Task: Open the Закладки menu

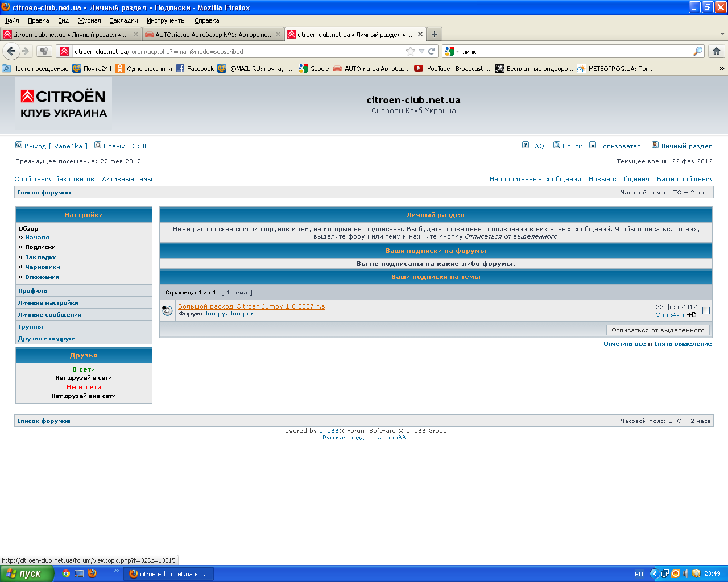Action: 124,20
